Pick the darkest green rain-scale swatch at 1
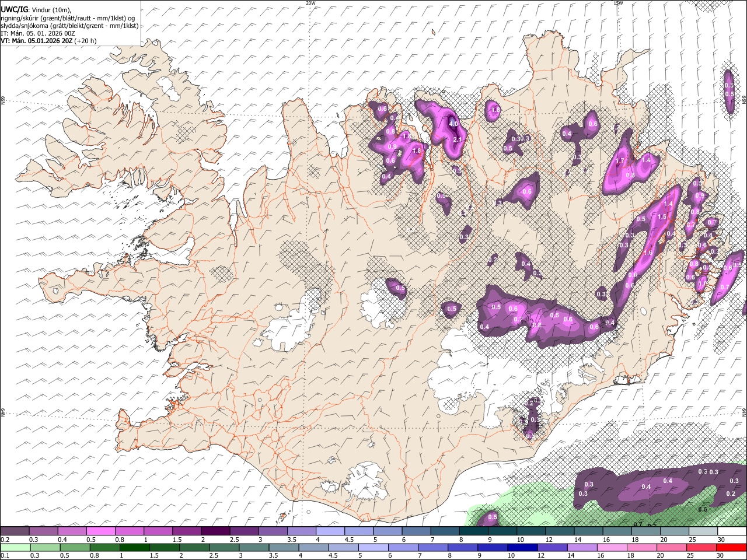Viewport: 747px width, 560px height. (x=134, y=548)
